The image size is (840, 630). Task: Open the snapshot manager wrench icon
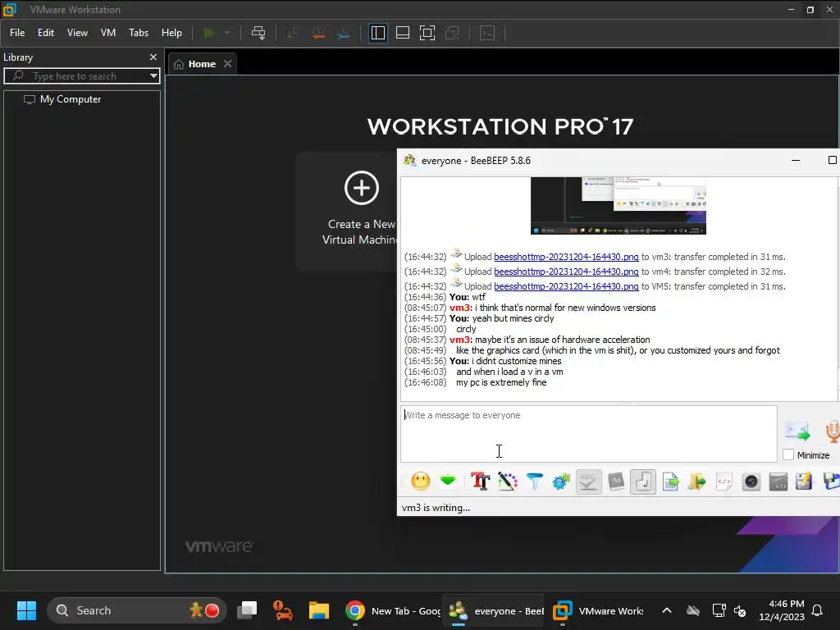click(x=344, y=33)
